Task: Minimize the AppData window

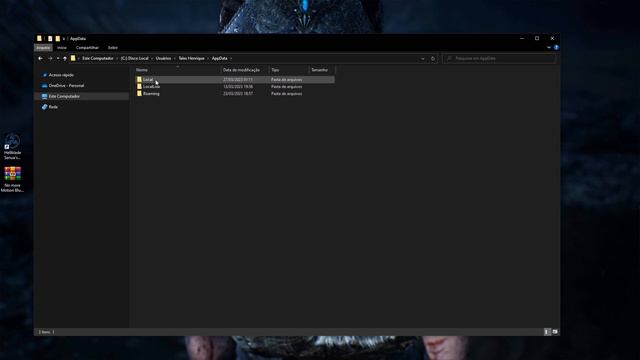Action: click(522, 38)
